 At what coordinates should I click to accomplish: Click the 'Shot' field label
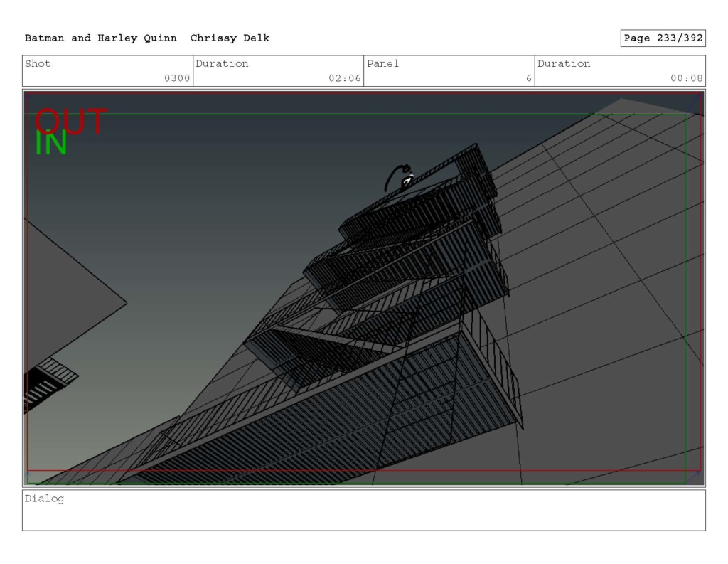[38, 63]
